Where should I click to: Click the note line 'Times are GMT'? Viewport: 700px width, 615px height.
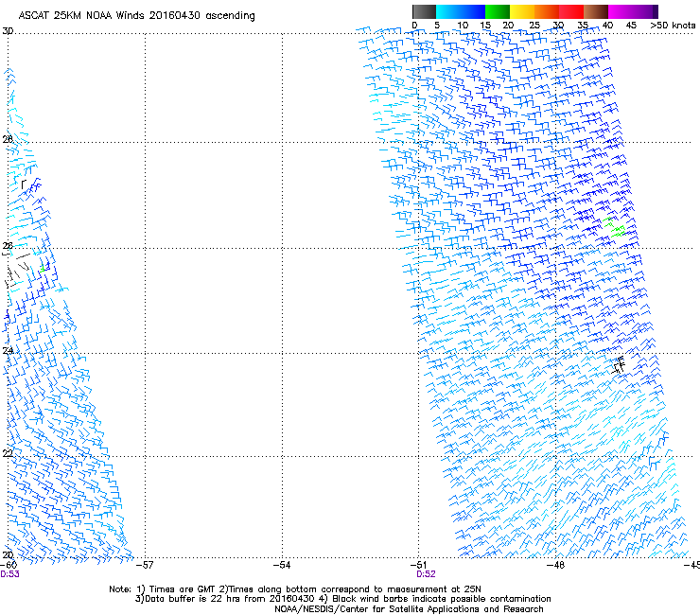coord(183,589)
